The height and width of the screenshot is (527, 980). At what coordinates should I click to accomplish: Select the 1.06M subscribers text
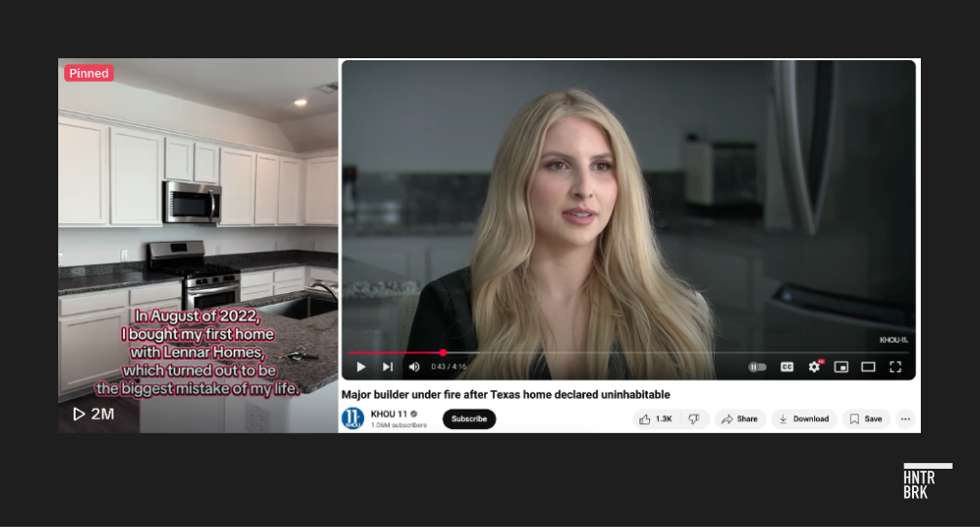[x=399, y=425]
